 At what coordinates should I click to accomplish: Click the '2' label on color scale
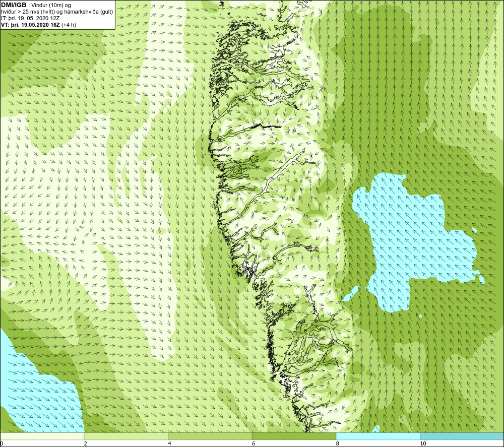click(86, 443)
